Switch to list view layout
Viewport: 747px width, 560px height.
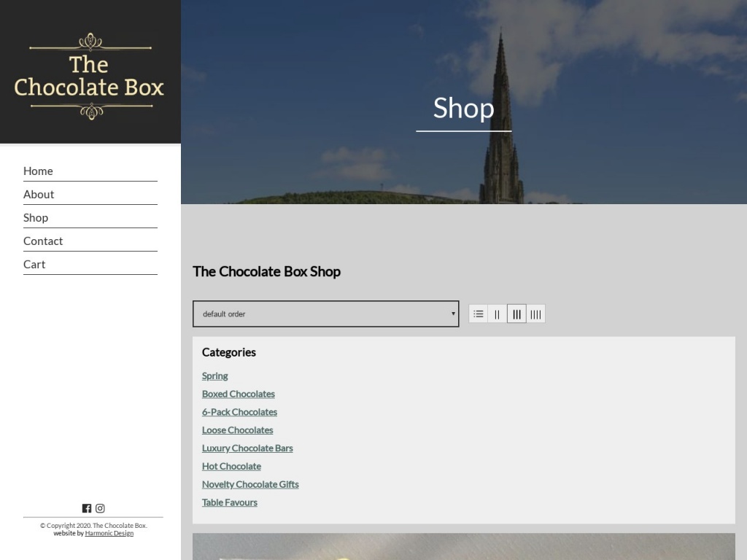pyautogui.click(x=479, y=314)
